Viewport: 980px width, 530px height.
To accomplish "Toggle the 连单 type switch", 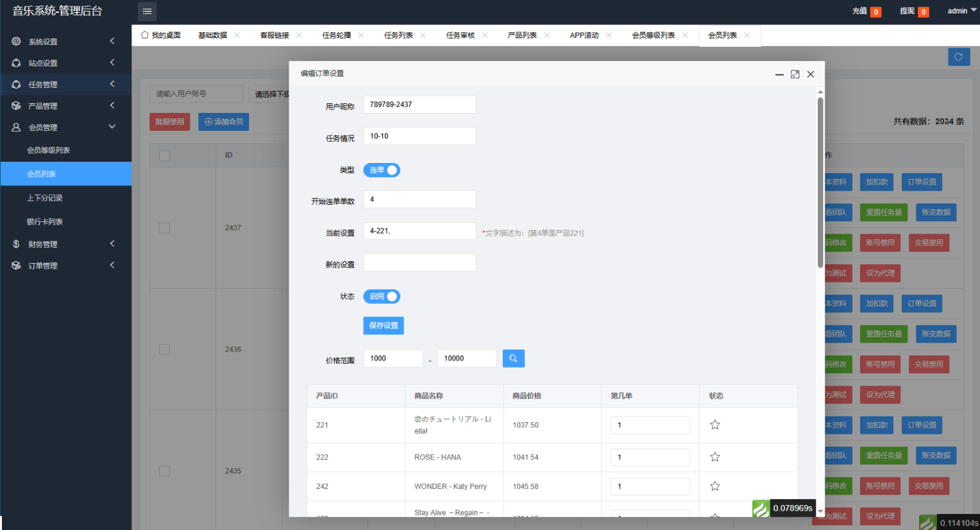I will 382,170.
